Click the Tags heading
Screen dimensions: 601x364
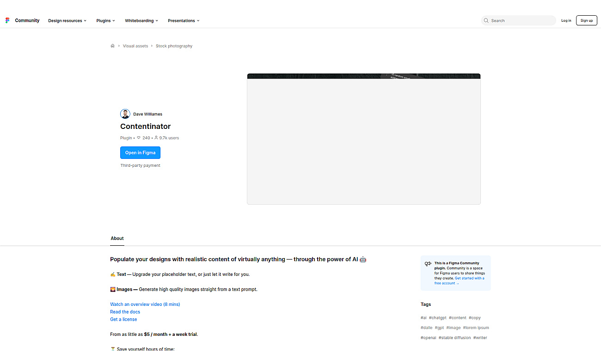426,304
